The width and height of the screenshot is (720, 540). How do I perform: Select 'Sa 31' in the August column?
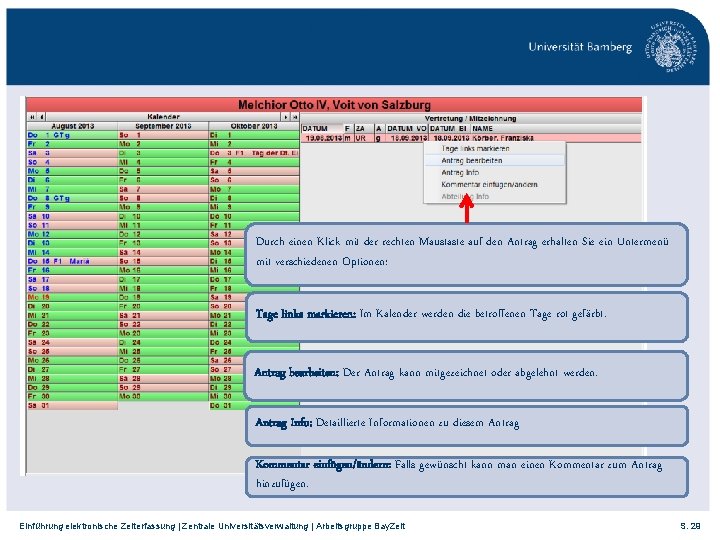(x=73, y=405)
